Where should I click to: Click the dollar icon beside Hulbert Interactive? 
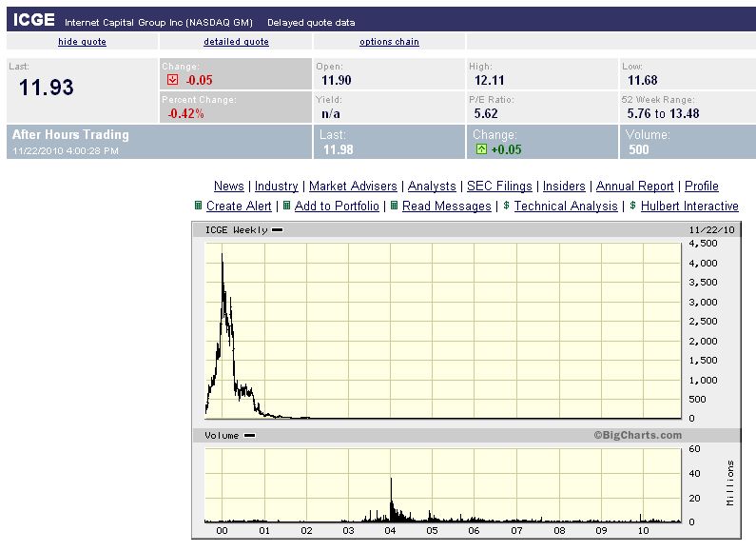pos(632,205)
